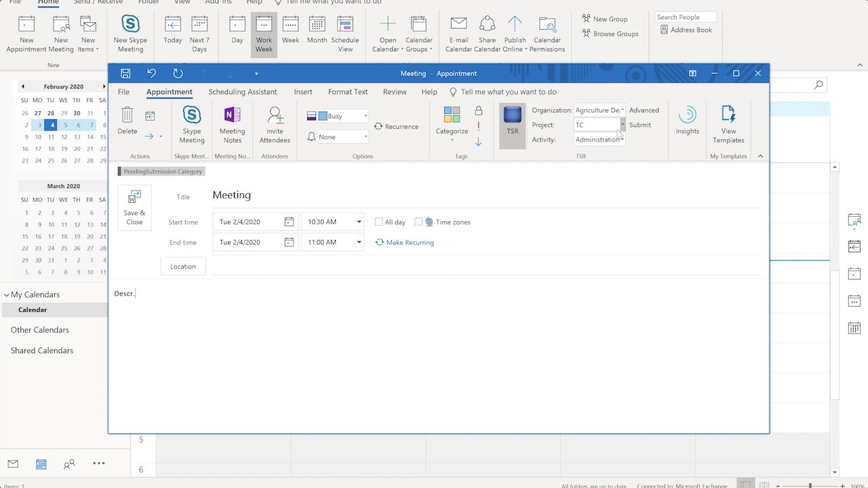Expand Organization dropdown in TSR group
868x488 pixels.
coord(623,110)
